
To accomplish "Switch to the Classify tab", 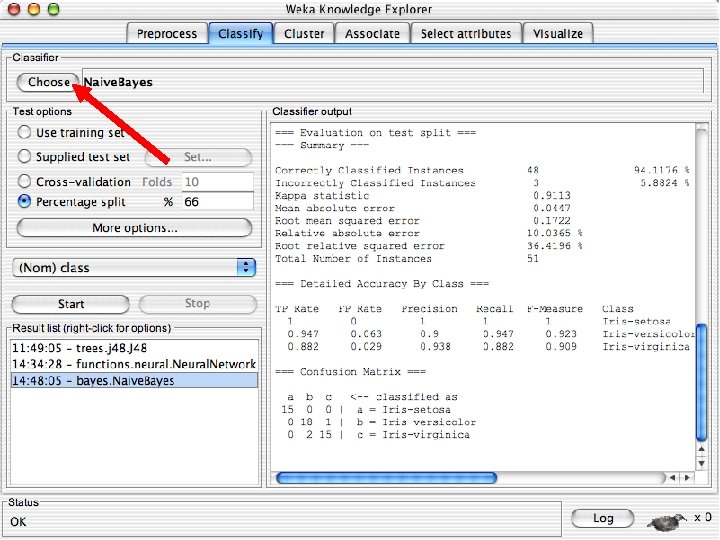I will [241, 34].
